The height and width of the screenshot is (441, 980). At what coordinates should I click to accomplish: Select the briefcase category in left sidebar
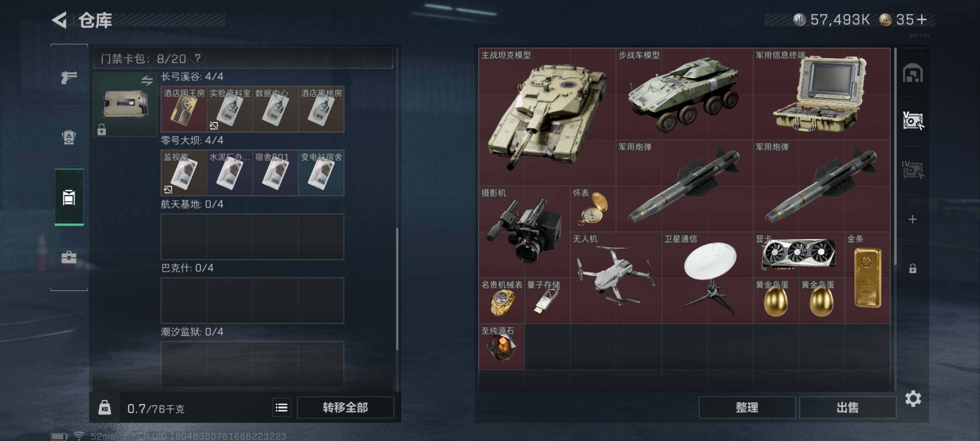pos(69,257)
